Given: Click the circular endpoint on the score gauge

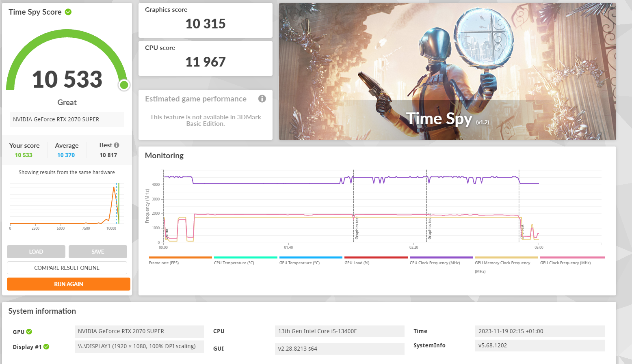Looking at the screenshot, I should (124, 85).
